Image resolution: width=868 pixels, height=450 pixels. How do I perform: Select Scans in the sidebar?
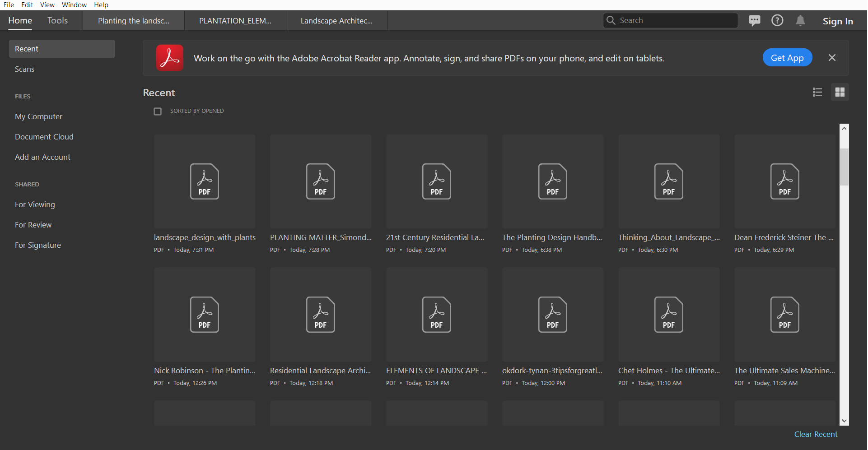(24, 69)
